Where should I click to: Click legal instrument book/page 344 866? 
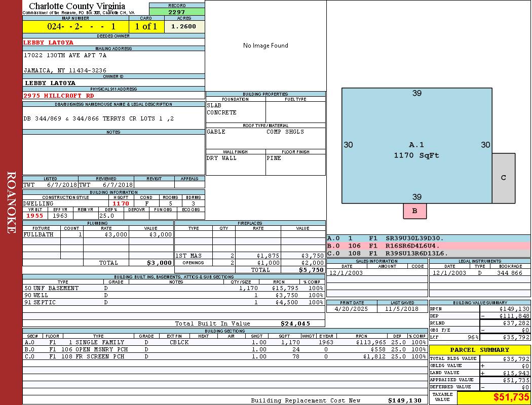(x=510, y=273)
